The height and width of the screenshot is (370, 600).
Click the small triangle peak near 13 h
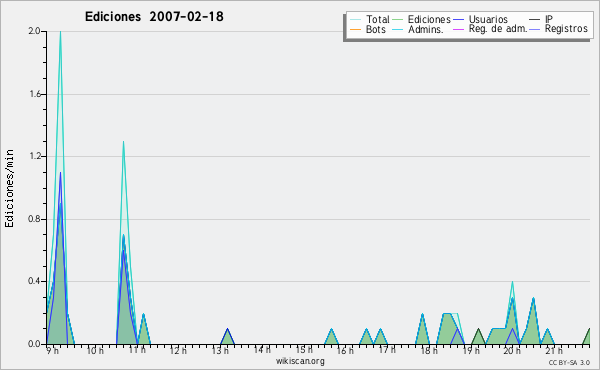[x=228, y=329]
